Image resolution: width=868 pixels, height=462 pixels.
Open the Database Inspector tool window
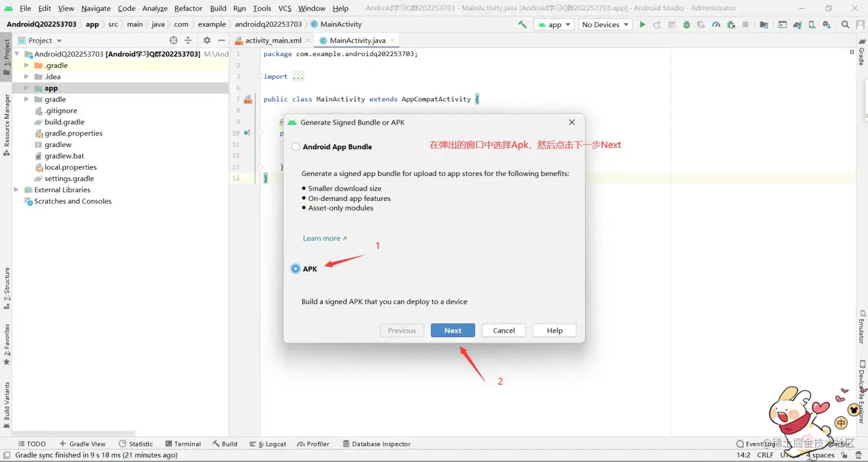point(377,444)
